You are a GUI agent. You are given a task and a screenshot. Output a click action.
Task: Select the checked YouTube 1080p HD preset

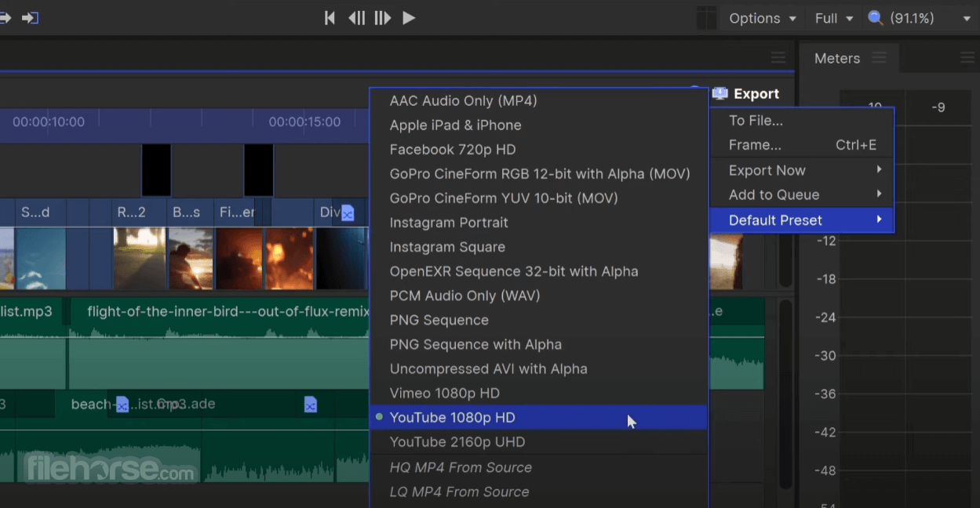pyautogui.click(x=538, y=417)
